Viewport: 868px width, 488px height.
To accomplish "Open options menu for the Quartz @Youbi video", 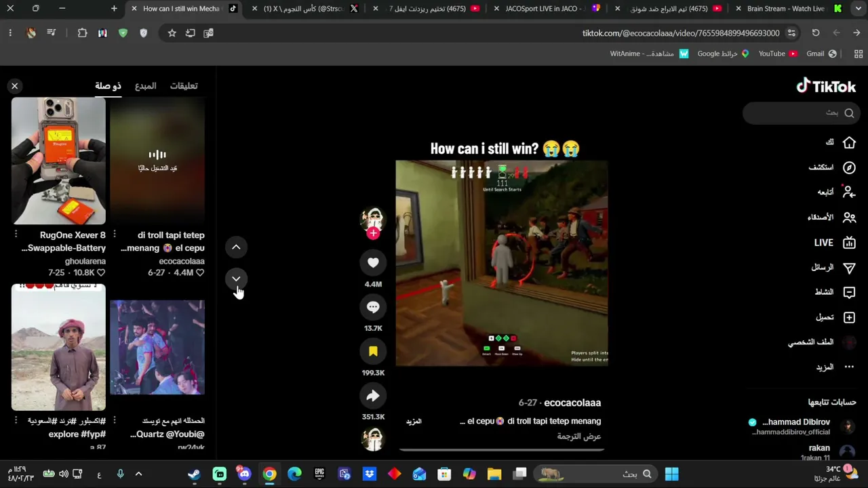I will (115, 421).
